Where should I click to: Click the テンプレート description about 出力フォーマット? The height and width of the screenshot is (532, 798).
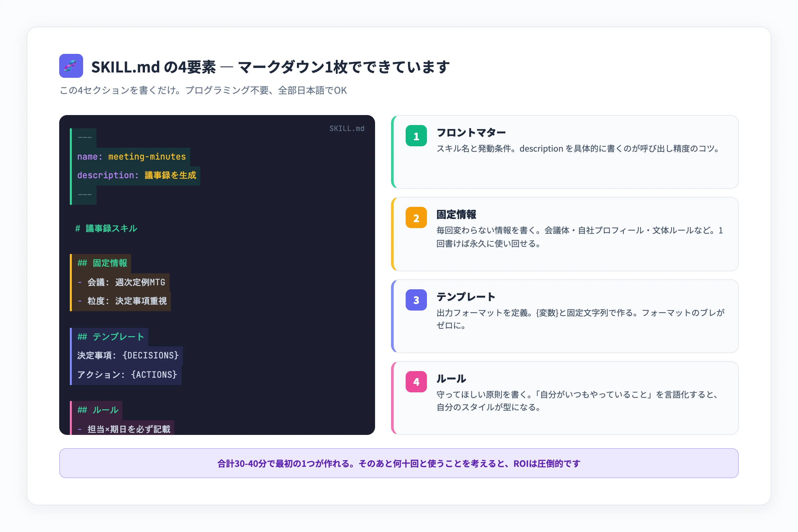(x=580, y=319)
